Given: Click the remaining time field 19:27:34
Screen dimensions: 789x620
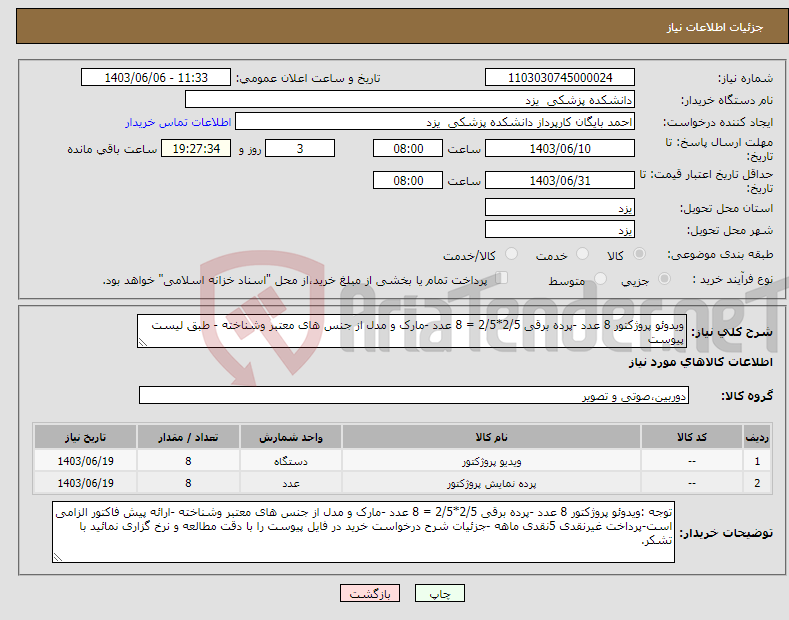Looking at the screenshot, I should [196, 148].
